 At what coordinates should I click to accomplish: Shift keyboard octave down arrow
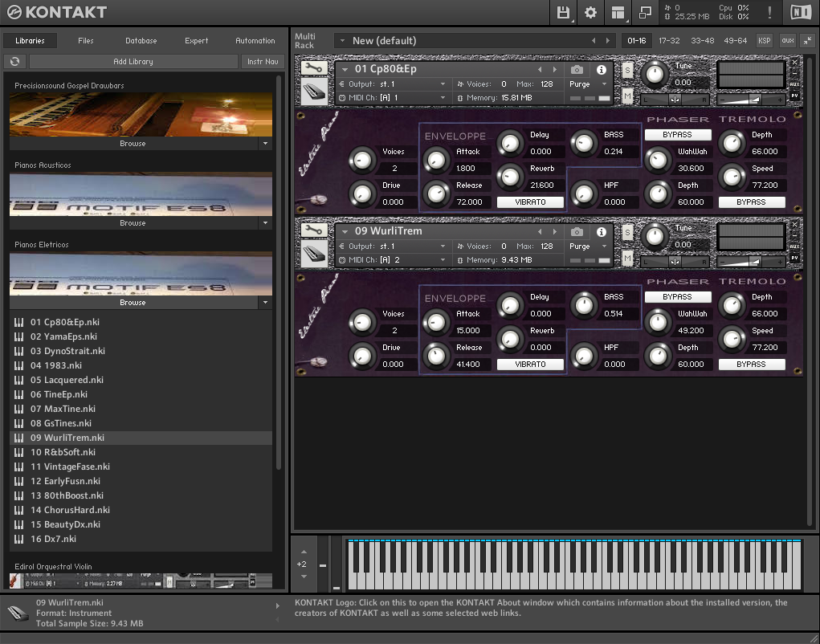(x=304, y=576)
